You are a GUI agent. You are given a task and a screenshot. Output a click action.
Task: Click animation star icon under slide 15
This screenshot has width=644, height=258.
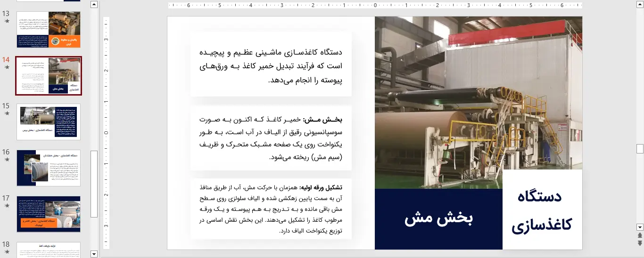click(7, 113)
